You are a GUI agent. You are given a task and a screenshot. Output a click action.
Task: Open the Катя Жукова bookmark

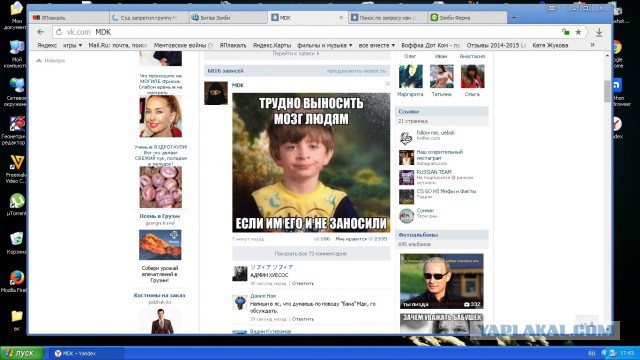pos(550,45)
